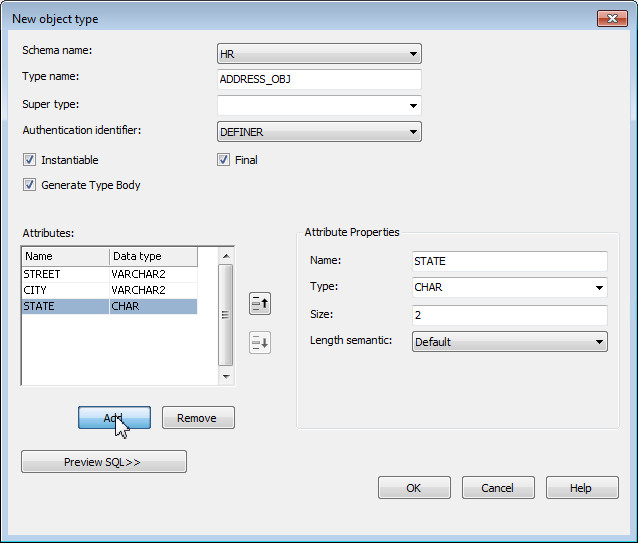Open the Schema name dropdown

[x=319, y=54]
